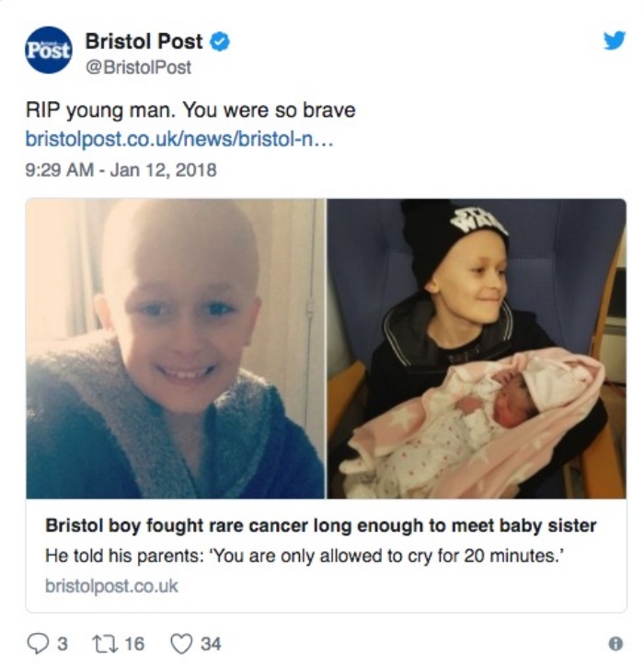Open the photo of smiling boy in robe

[x=175, y=349]
